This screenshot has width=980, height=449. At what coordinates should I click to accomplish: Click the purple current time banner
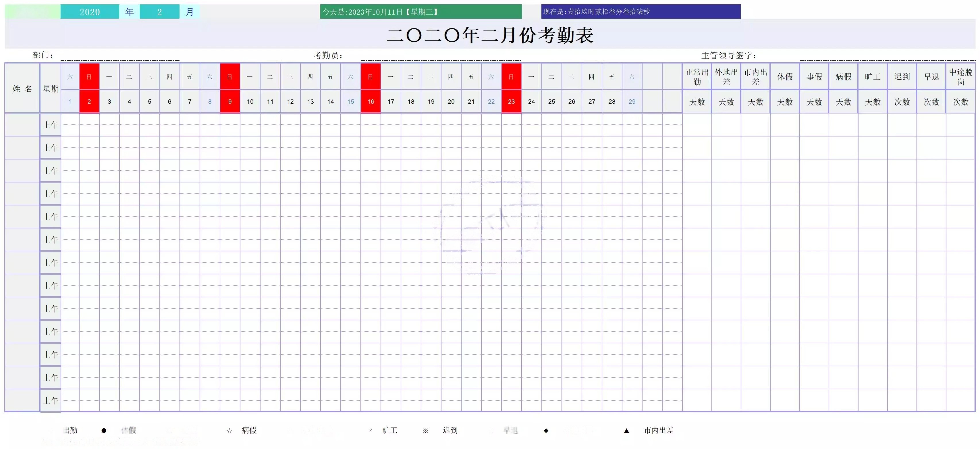(x=641, y=12)
